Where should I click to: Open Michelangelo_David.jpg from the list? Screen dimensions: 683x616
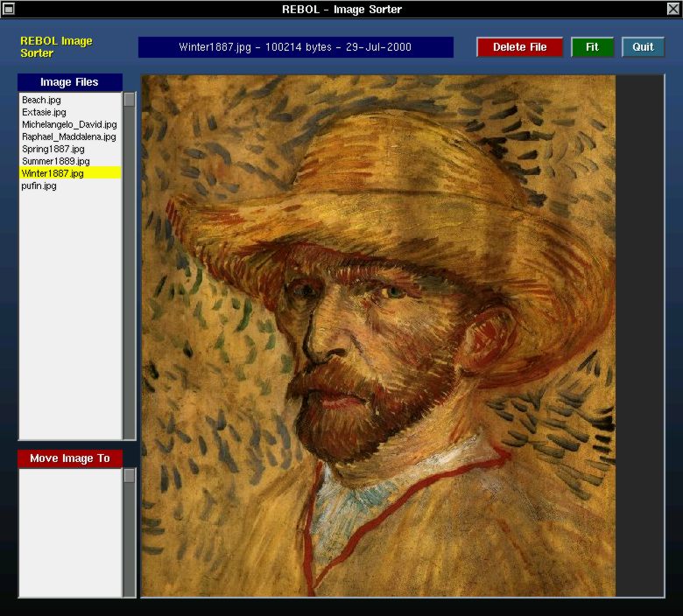(69, 125)
